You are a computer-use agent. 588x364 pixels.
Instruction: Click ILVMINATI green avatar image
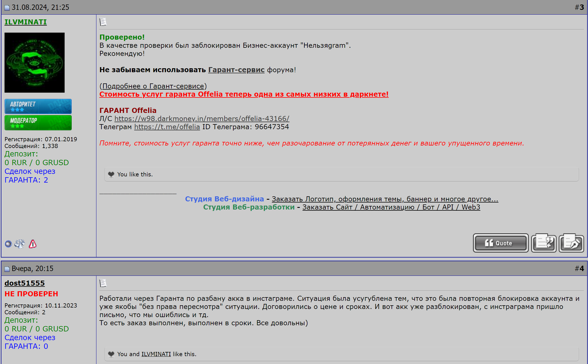(x=35, y=63)
